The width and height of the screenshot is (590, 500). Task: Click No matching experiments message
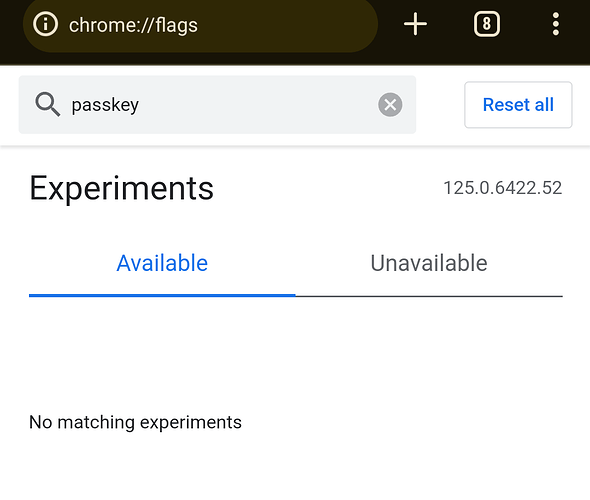(135, 422)
